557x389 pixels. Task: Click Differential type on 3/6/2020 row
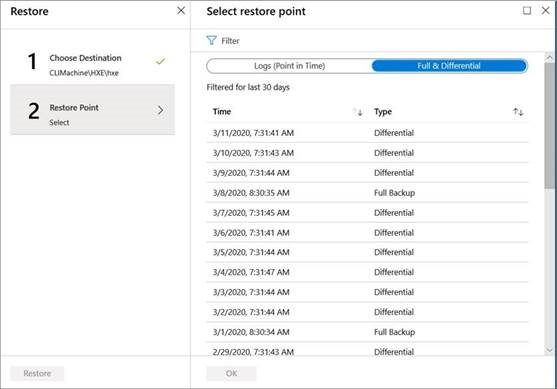pyautogui.click(x=394, y=232)
